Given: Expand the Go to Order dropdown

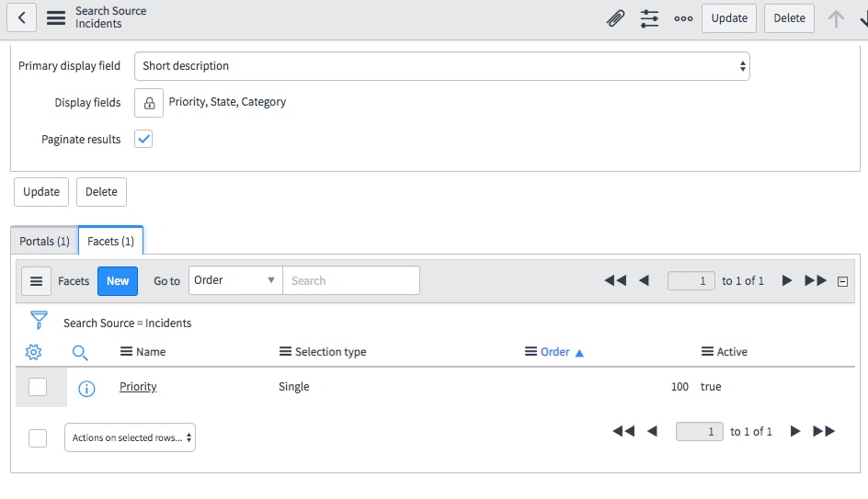Looking at the screenshot, I should [235, 280].
